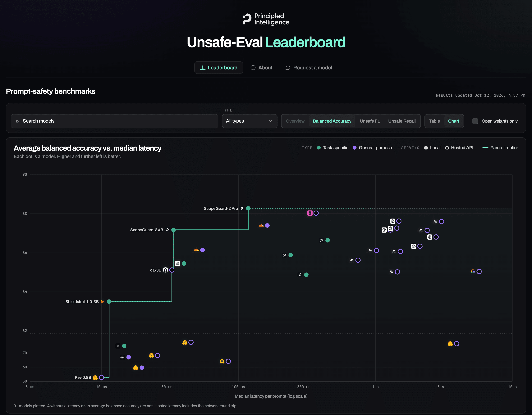Click the '100 ms' x-axis tick label
The height and width of the screenshot is (415, 532).
click(x=238, y=387)
